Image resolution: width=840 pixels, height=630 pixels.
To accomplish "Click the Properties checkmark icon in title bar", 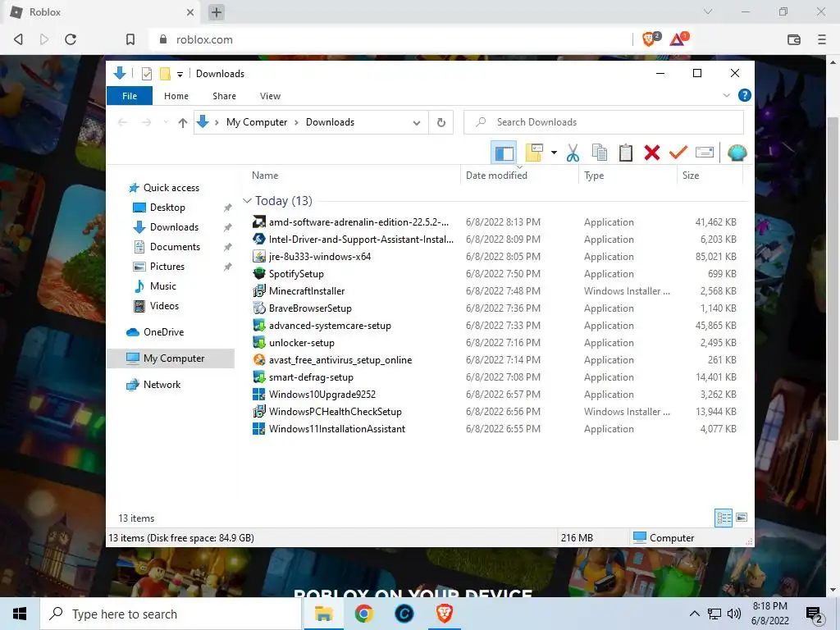I will [146, 74].
